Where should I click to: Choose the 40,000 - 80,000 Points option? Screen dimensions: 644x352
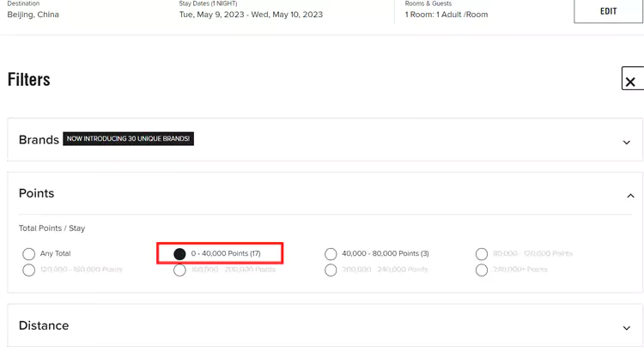[x=331, y=254]
